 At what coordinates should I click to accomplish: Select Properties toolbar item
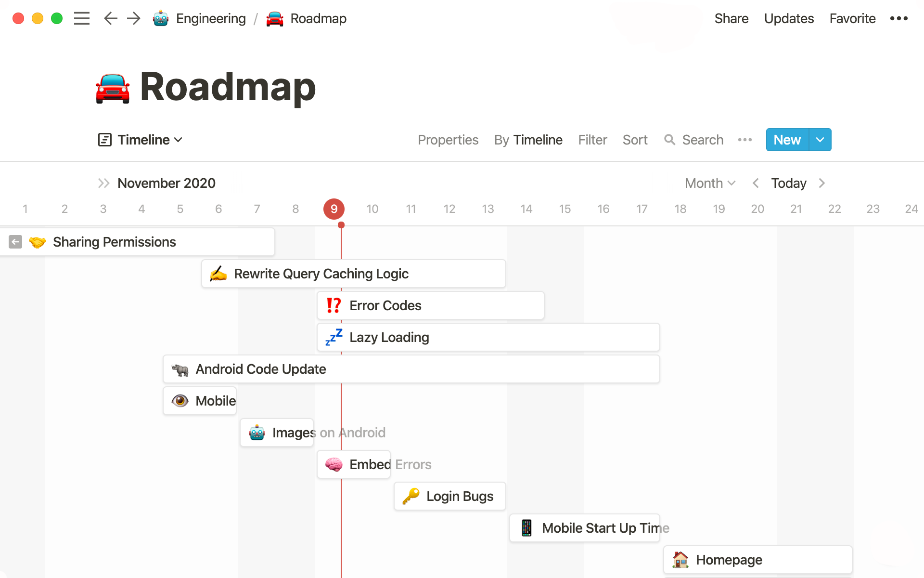[449, 140]
